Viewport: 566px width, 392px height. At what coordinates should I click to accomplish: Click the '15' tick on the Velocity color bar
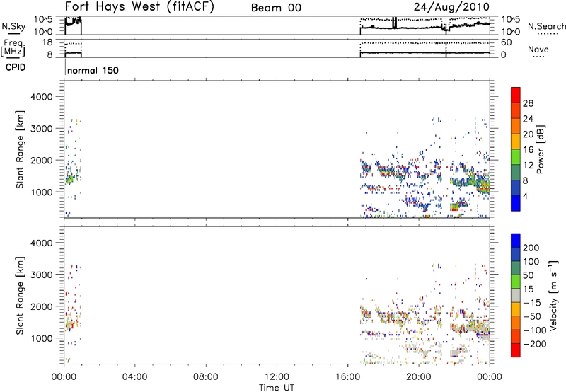pos(528,289)
